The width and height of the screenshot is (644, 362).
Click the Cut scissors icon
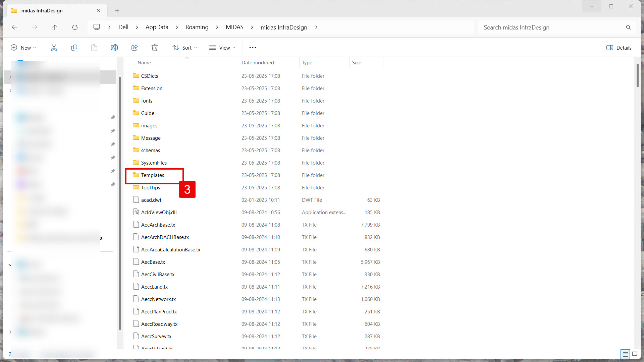(x=54, y=48)
